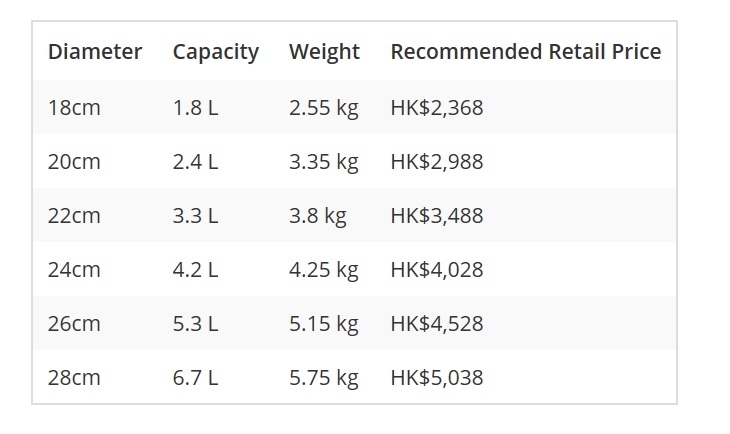The image size is (730, 434).
Task: Select the 22cm diameter cell
Action: [74, 216]
